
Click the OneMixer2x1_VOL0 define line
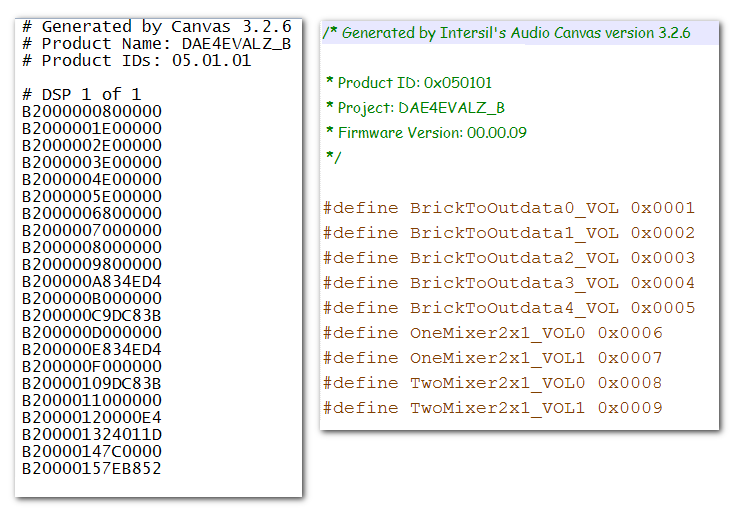click(x=492, y=333)
